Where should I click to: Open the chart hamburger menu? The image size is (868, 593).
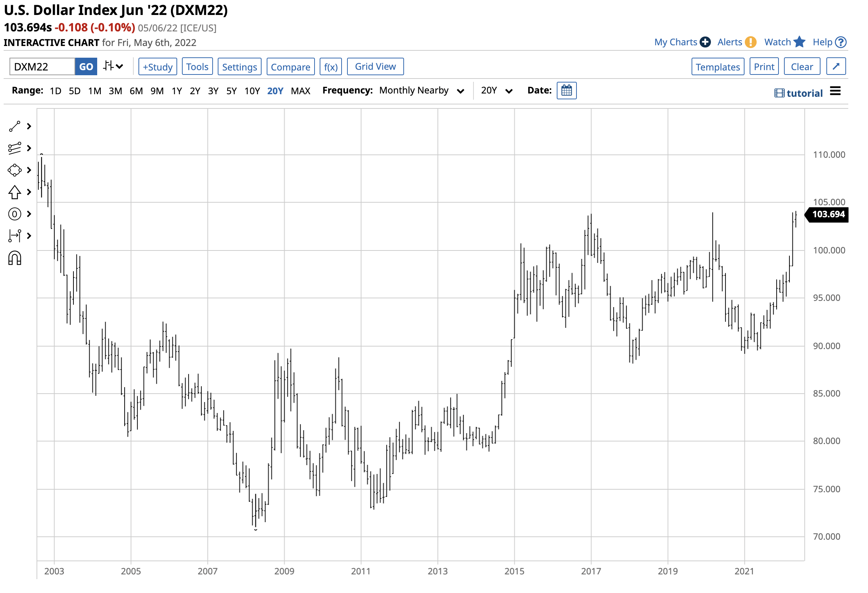click(836, 90)
